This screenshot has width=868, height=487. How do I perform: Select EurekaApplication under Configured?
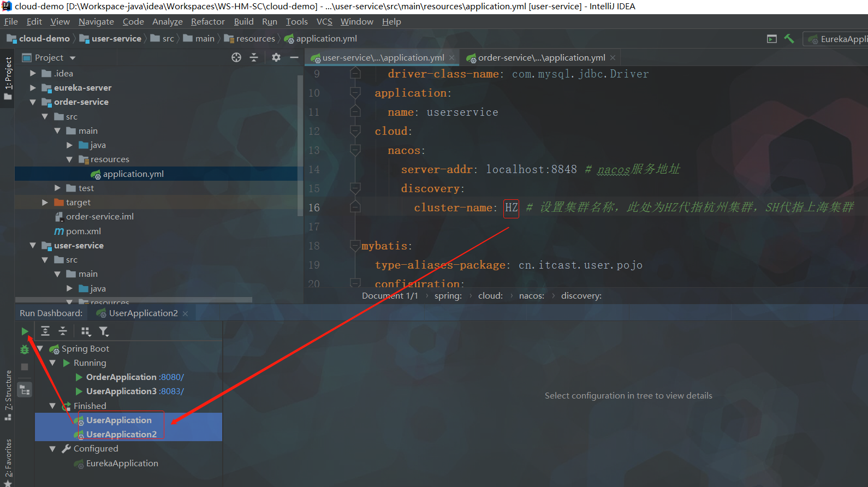tap(122, 464)
